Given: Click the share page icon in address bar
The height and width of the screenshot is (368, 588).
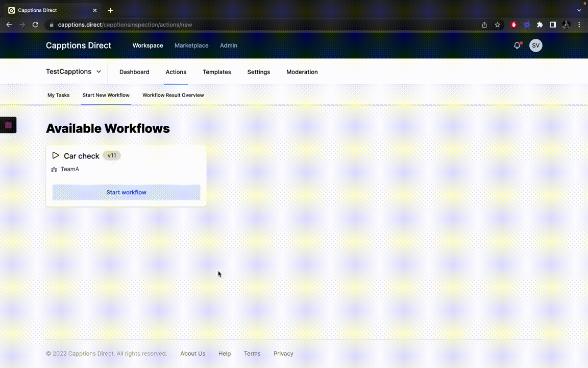Looking at the screenshot, I should pos(484,25).
